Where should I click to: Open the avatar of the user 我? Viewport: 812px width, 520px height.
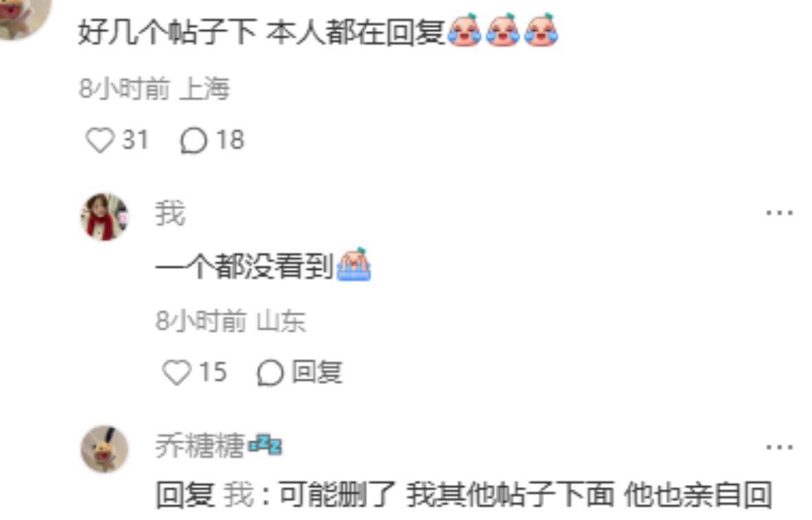pos(105,217)
